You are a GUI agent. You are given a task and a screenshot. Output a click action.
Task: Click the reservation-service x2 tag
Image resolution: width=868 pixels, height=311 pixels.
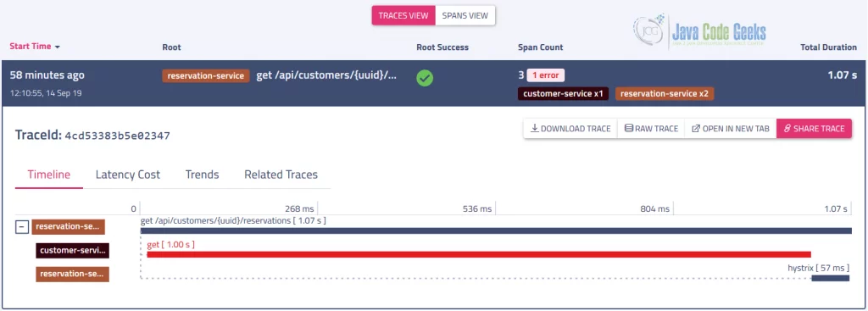coord(665,93)
